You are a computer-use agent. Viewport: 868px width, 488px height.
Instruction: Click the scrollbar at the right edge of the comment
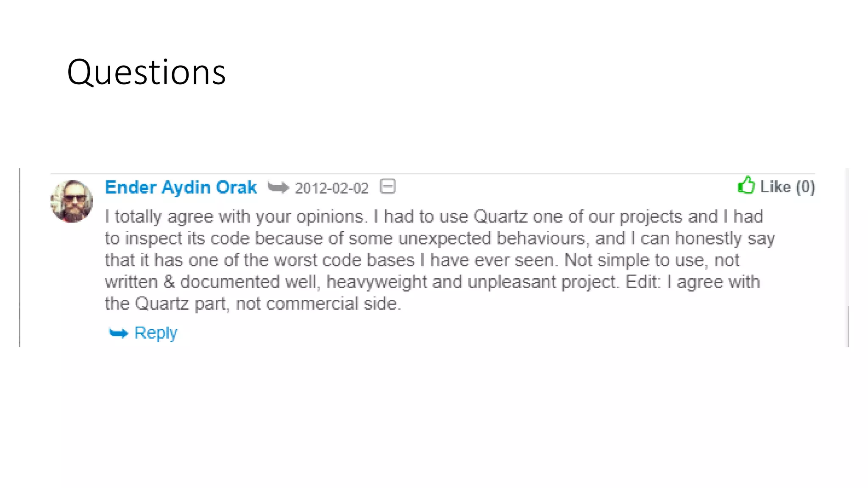(x=848, y=326)
